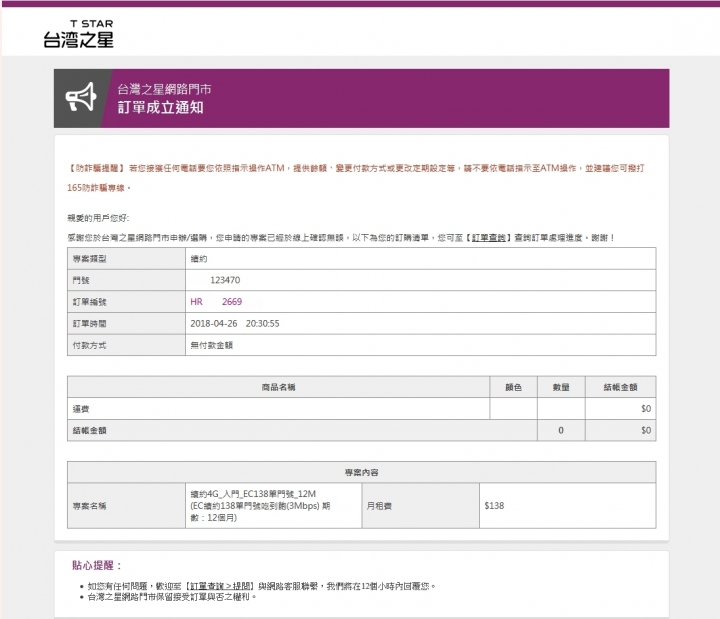Click the 專案類型 row label
The height and width of the screenshot is (619, 720).
point(89,259)
